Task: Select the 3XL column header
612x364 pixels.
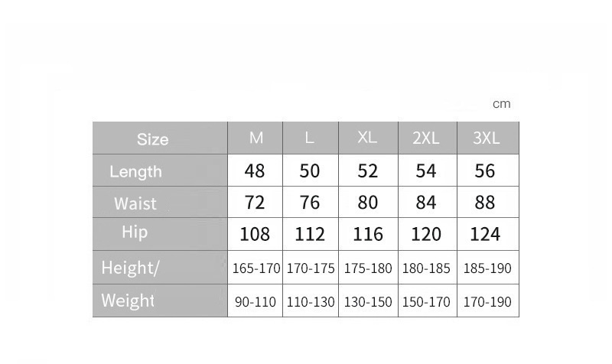Action: [x=487, y=138]
